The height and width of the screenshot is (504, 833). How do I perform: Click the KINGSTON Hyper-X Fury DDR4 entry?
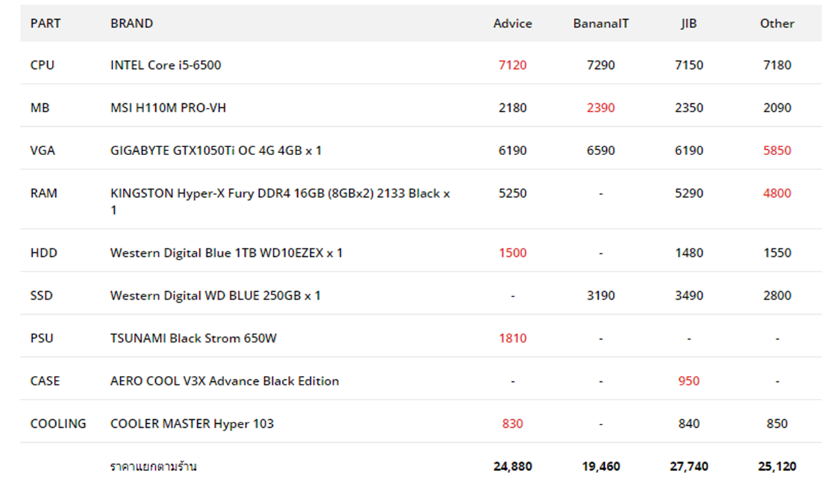(x=280, y=194)
